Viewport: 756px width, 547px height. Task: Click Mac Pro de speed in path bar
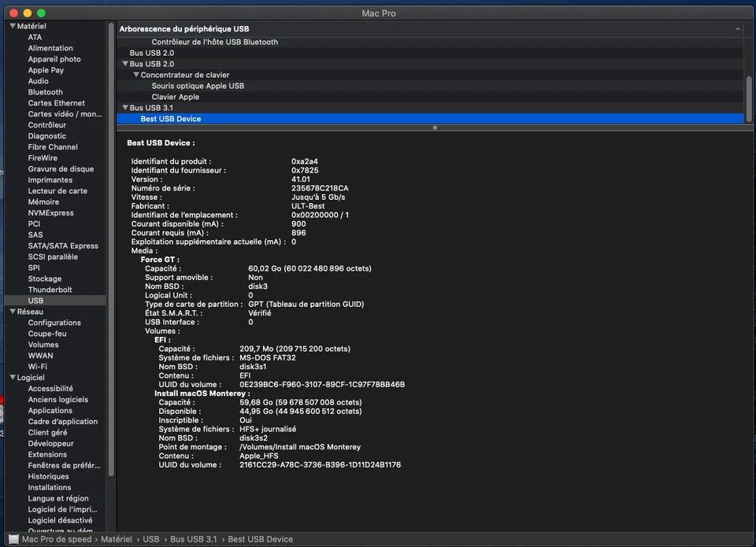click(57, 539)
